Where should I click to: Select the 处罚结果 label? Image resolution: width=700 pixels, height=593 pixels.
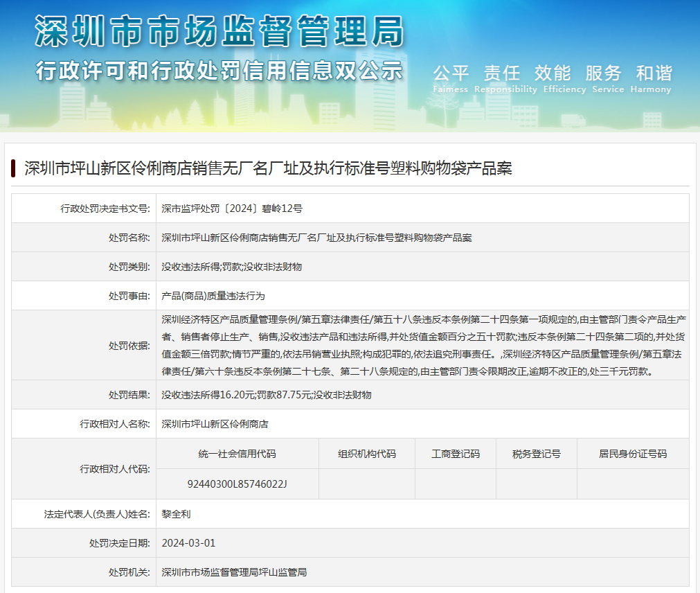[129, 395]
